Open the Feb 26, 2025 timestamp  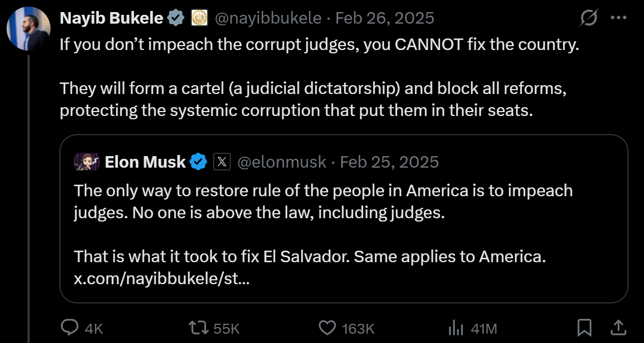(x=385, y=18)
